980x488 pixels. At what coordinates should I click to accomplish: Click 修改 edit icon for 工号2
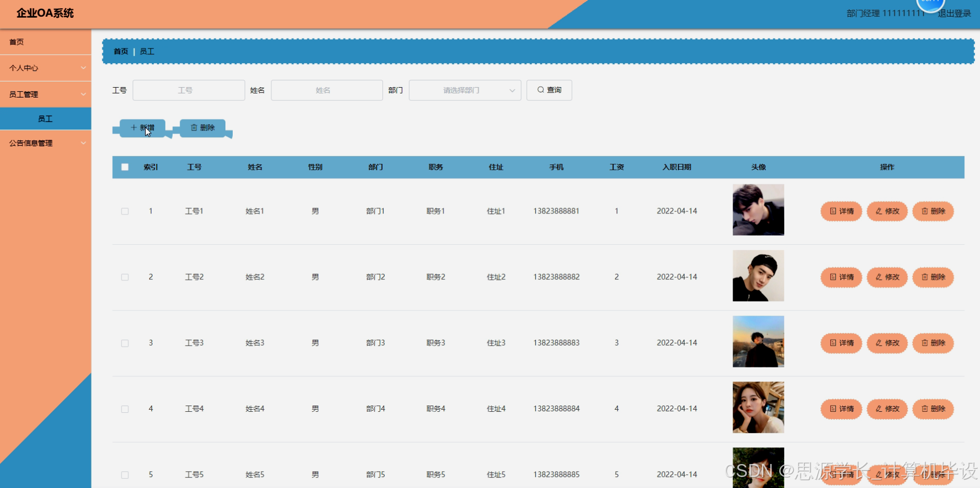coord(887,277)
